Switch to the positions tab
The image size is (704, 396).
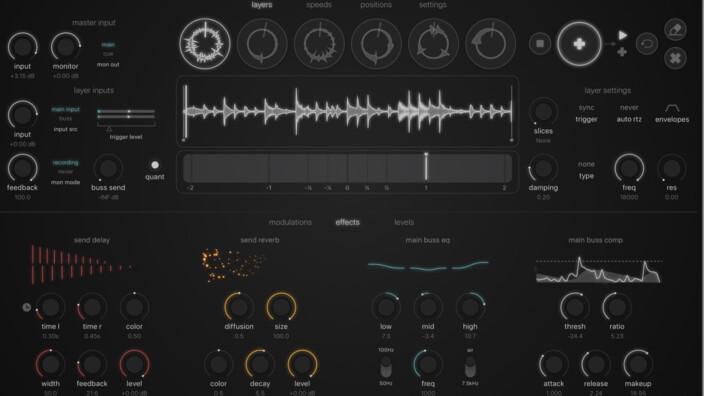pos(376,5)
